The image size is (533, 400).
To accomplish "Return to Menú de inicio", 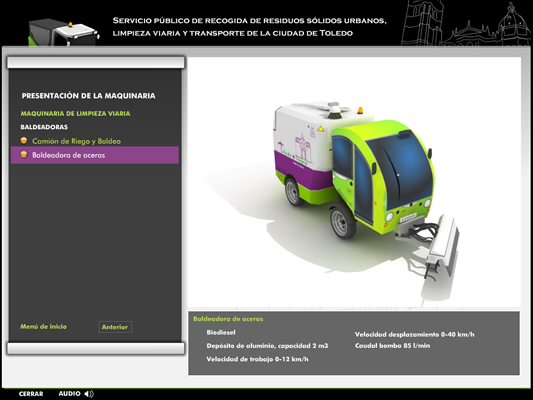I will coord(44,327).
